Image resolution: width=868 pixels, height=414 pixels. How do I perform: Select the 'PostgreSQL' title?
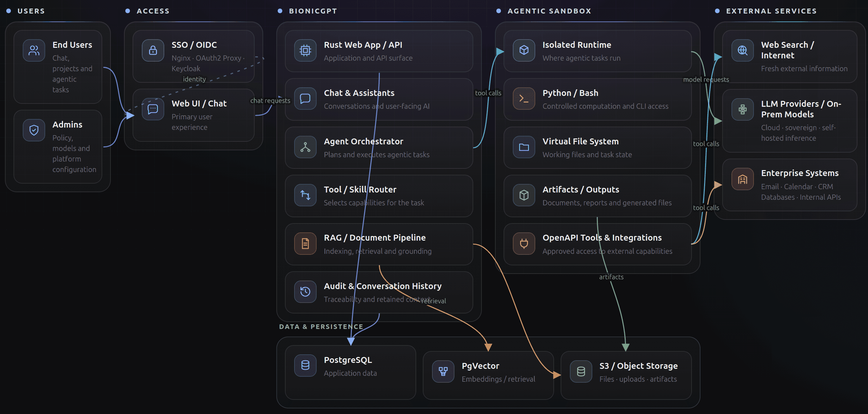348,360
